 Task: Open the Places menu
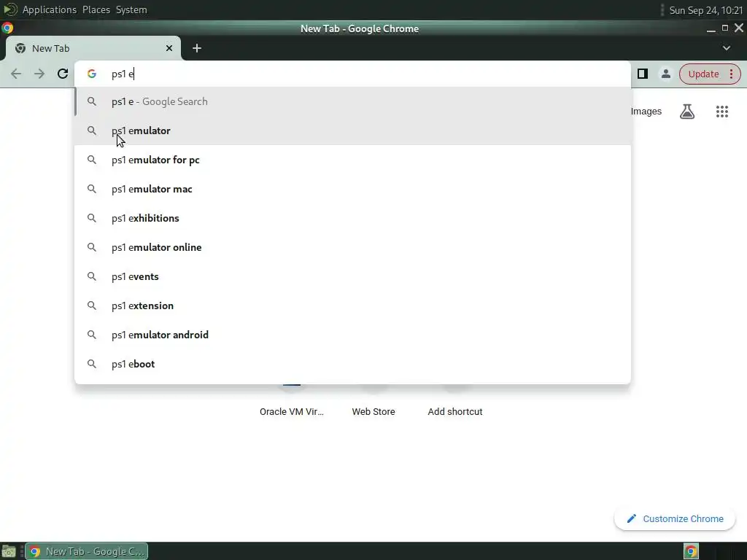click(x=96, y=9)
